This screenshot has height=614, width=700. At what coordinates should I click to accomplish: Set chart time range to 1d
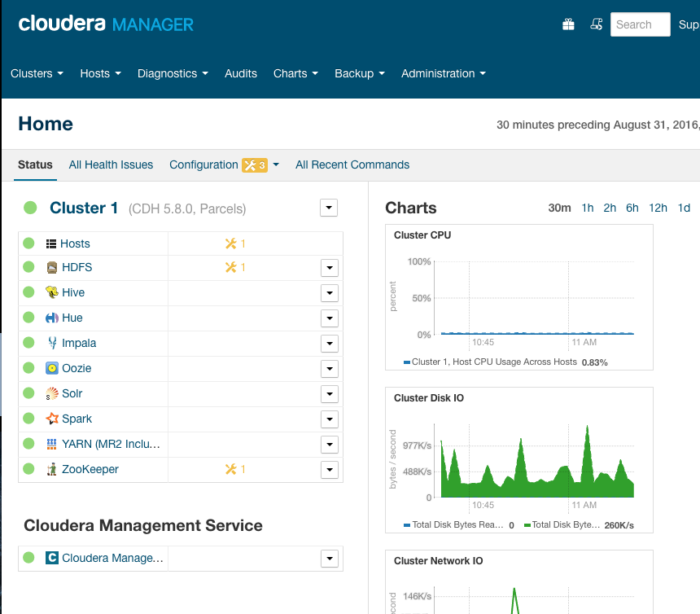[x=684, y=208]
